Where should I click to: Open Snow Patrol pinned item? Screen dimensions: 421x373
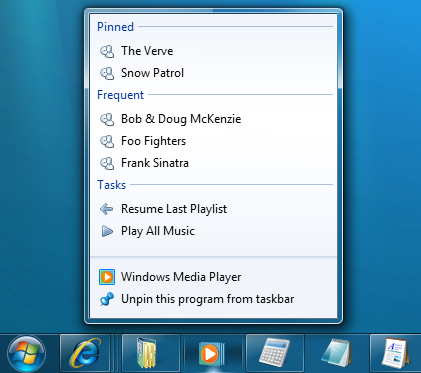click(213, 73)
